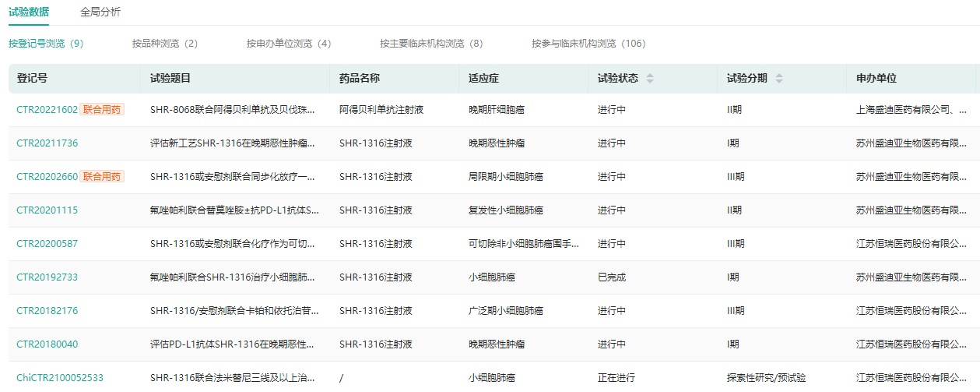980x392 pixels.
Task: Click the 登记号 column header
Action: [32, 79]
